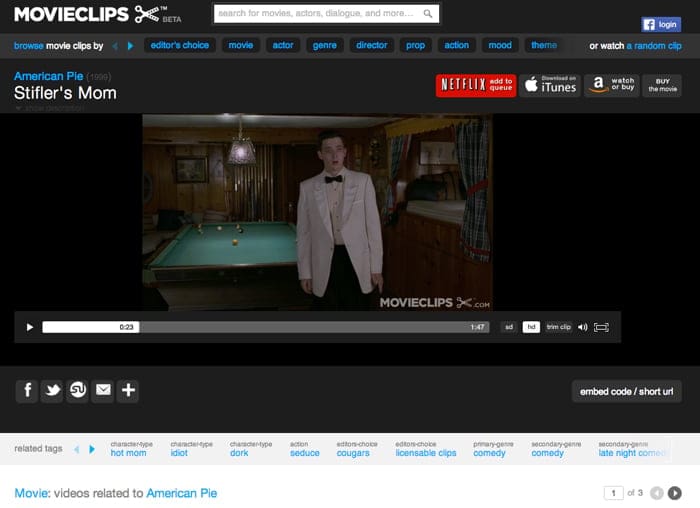Screen dimensions: 700x508
Task: Share clip via email icon
Action: (103, 391)
